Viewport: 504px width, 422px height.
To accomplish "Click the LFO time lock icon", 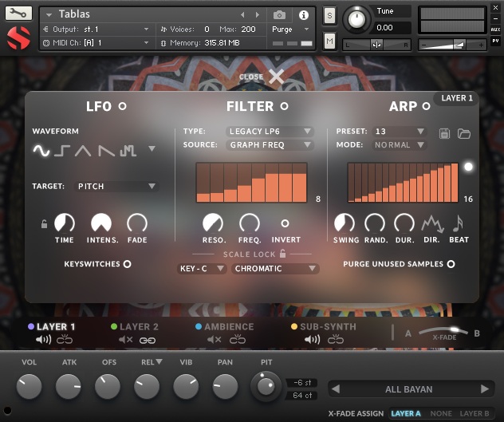I will tap(44, 223).
